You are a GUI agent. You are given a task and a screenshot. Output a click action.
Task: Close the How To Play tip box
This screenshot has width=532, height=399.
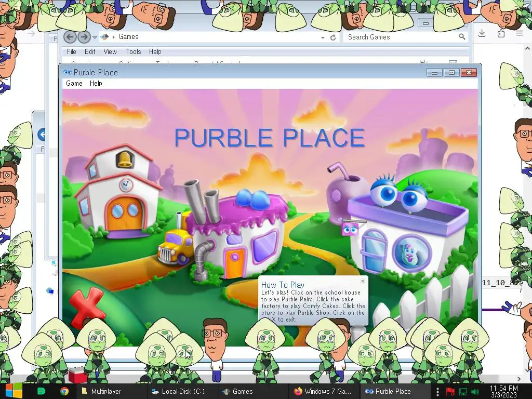[x=363, y=281]
